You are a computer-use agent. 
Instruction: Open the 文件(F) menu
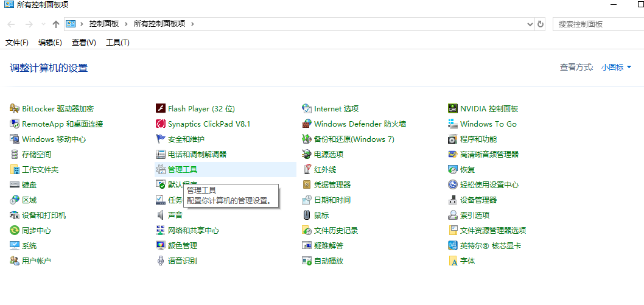pos(17,43)
